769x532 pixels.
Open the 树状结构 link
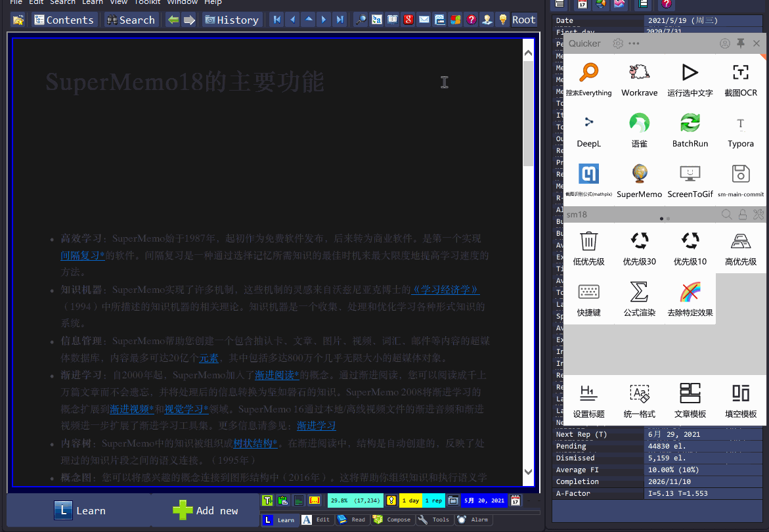pos(255,443)
